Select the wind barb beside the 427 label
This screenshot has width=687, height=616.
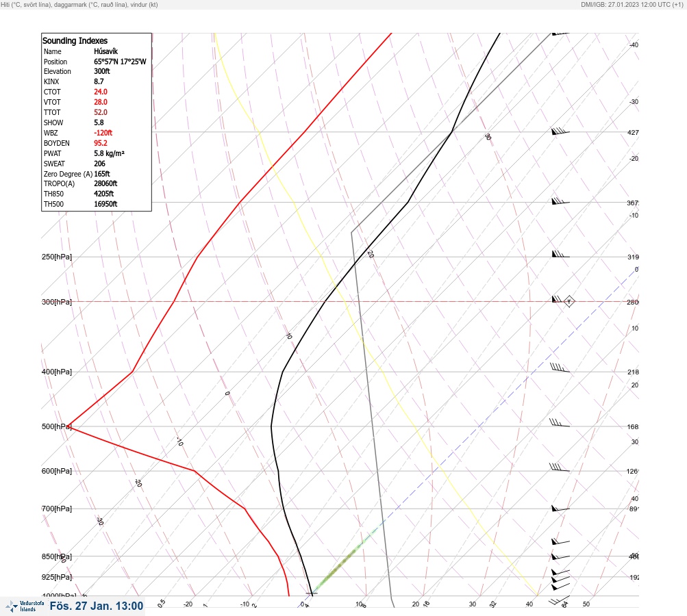point(560,131)
